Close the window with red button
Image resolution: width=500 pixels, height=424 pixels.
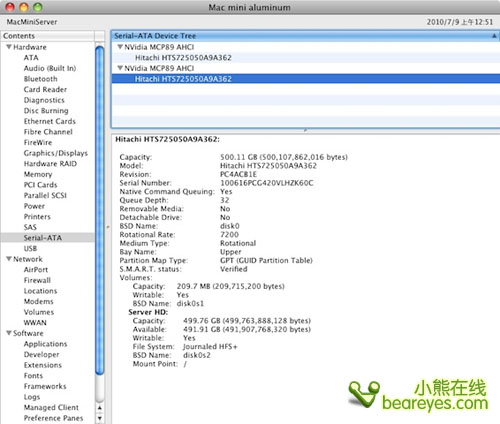click(10, 7)
